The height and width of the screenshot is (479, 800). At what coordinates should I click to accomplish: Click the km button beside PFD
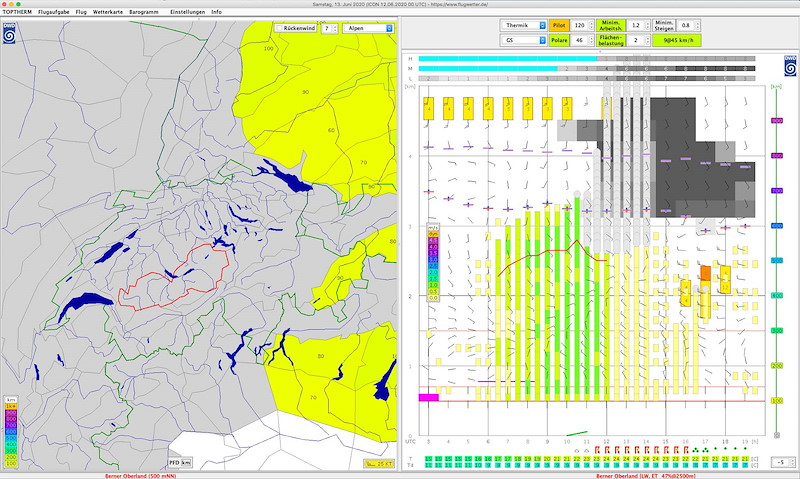tap(186, 463)
